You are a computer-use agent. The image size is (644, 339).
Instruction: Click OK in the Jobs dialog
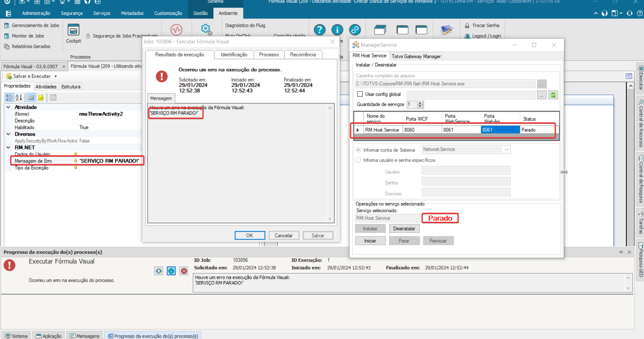[250, 236]
